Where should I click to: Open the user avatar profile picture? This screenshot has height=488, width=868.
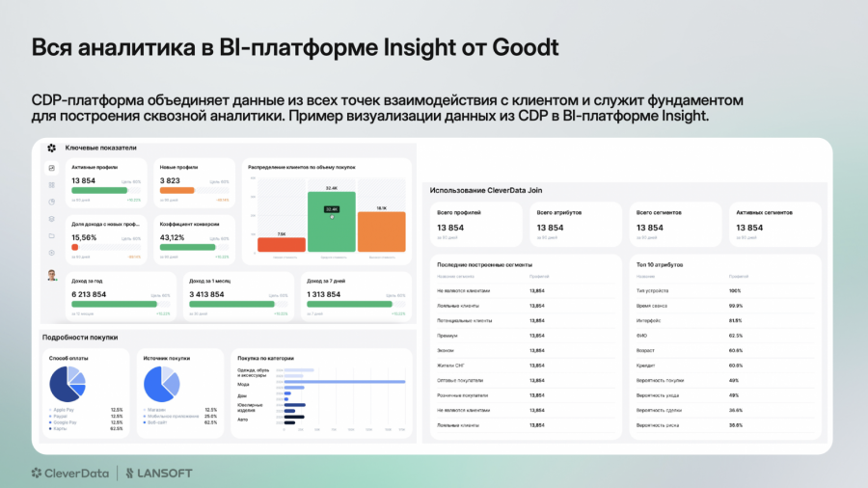52,275
